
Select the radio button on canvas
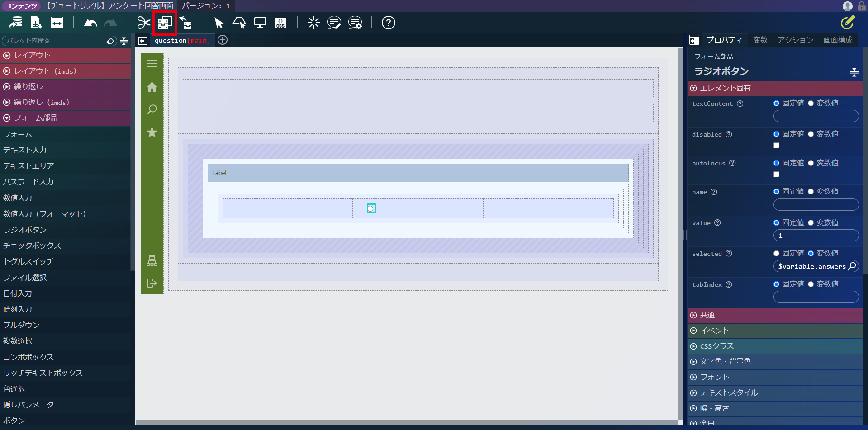(371, 208)
